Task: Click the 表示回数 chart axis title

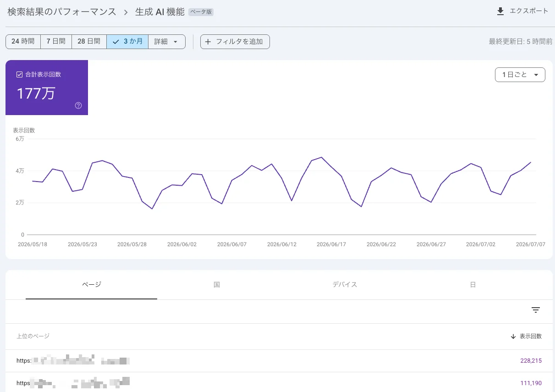Action: coord(24,130)
